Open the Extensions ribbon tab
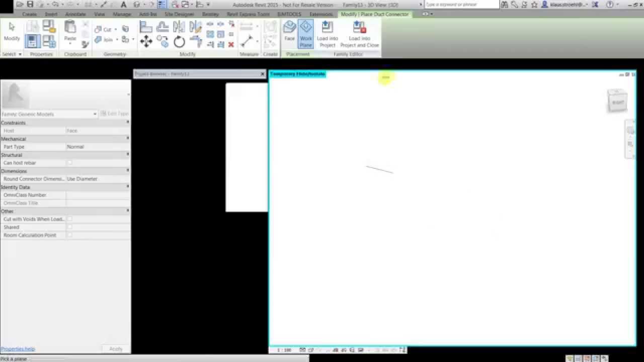This screenshot has width=644, height=362. (321, 14)
